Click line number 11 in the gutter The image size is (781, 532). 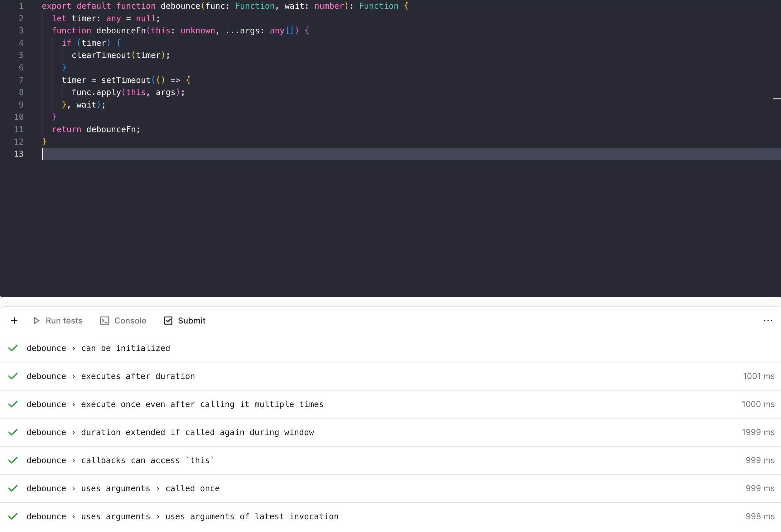click(19, 130)
